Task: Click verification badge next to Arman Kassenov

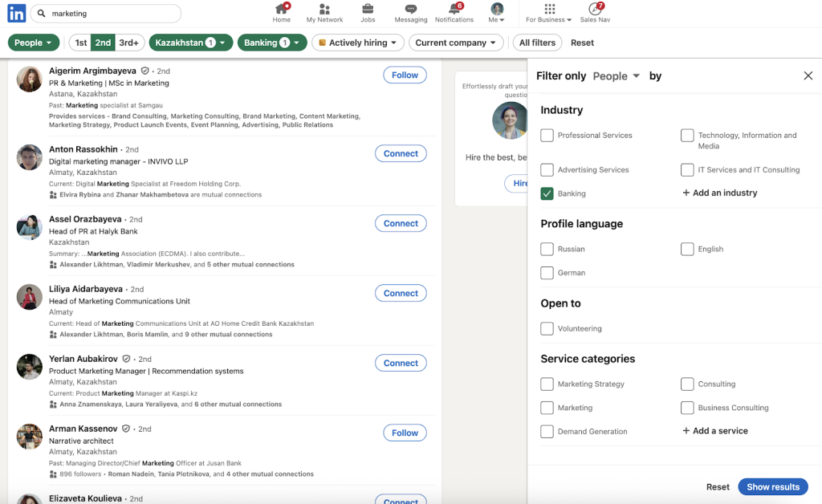Action: (x=126, y=429)
